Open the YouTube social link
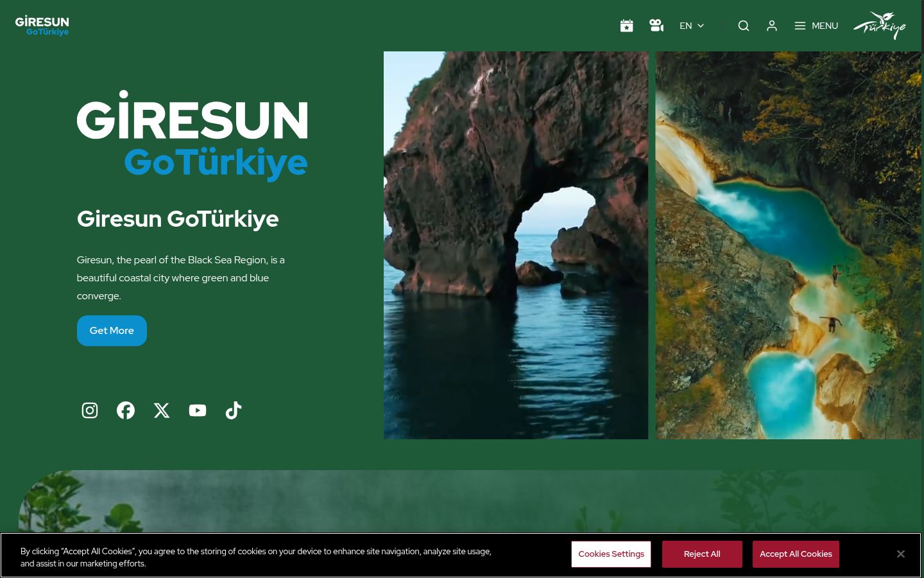The width and height of the screenshot is (924, 578). (198, 410)
